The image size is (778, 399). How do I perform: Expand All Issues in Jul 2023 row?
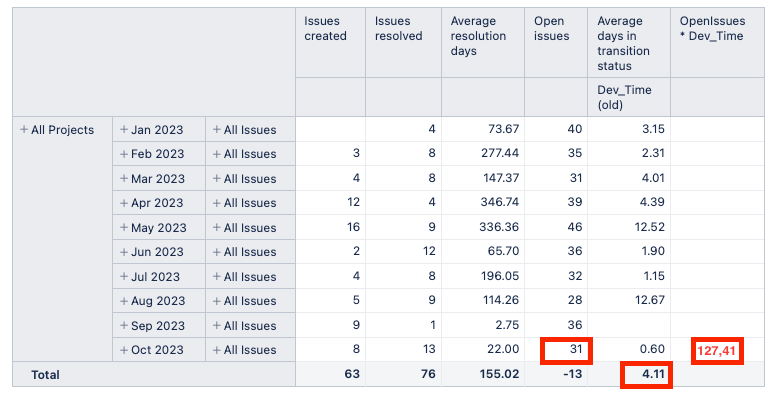[x=217, y=276]
